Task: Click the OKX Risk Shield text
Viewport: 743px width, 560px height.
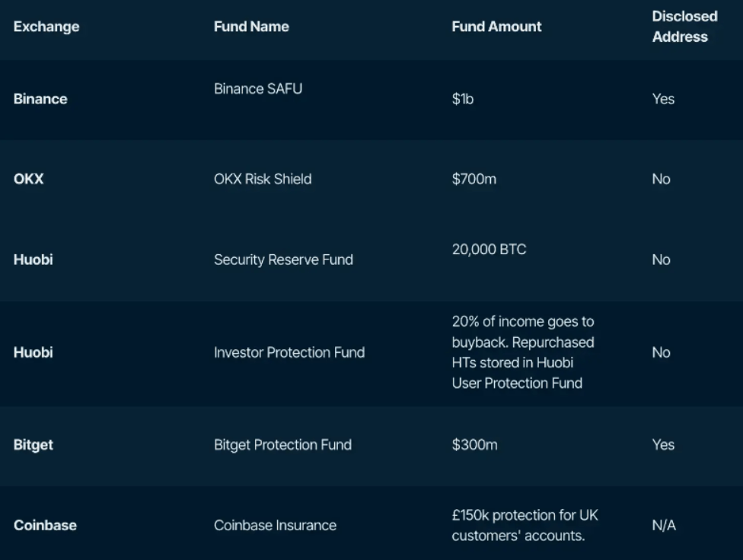Action: (x=263, y=180)
